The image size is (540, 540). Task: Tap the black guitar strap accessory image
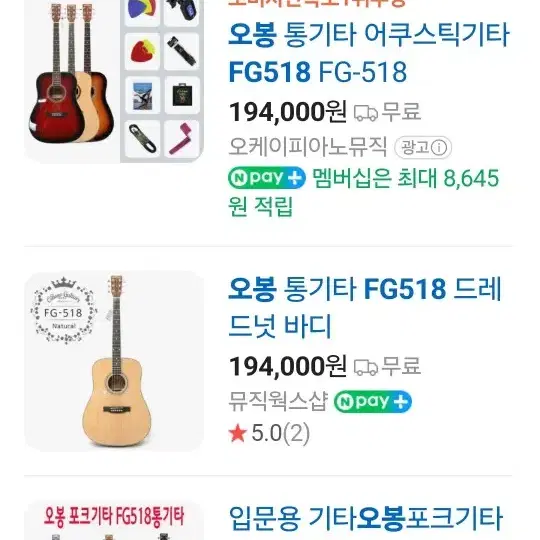(x=181, y=51)
